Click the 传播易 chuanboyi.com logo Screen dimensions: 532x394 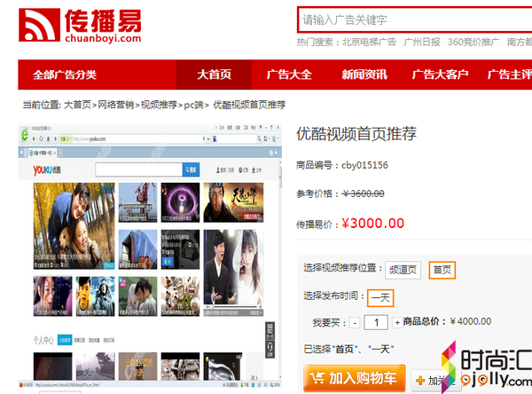[x=80, y=26]
